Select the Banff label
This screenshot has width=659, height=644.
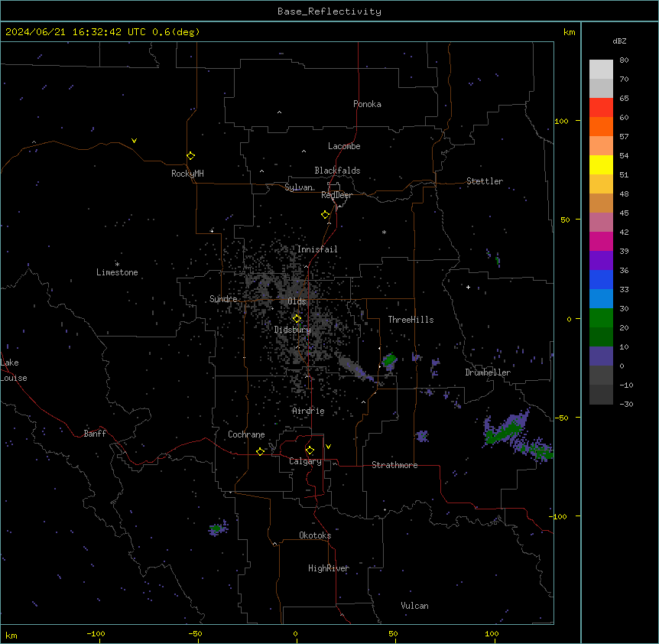95,434
